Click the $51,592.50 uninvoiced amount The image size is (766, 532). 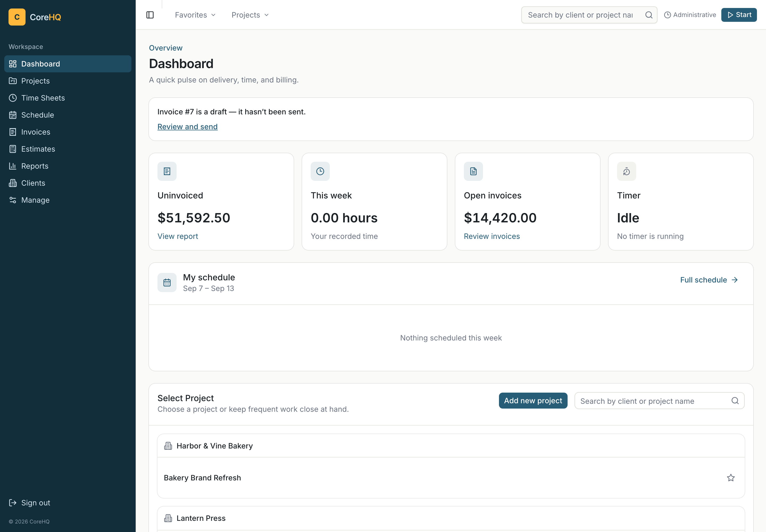[x=194, y=218]
